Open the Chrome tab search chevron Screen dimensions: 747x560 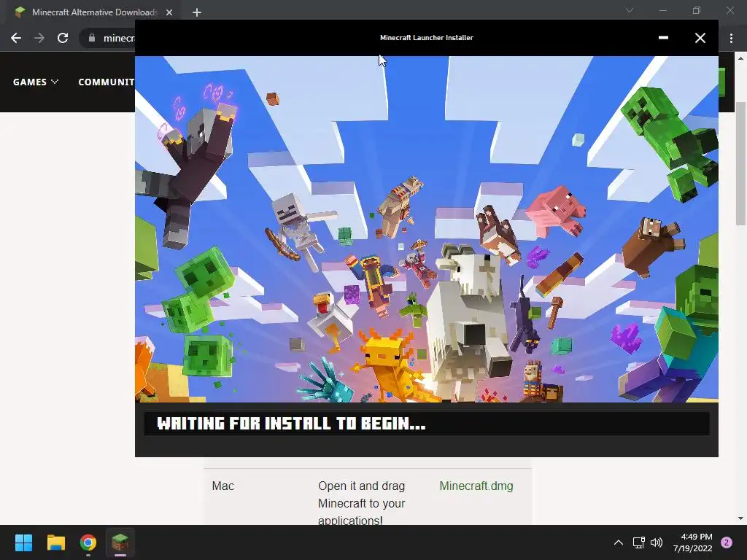[x=630, y=10]
